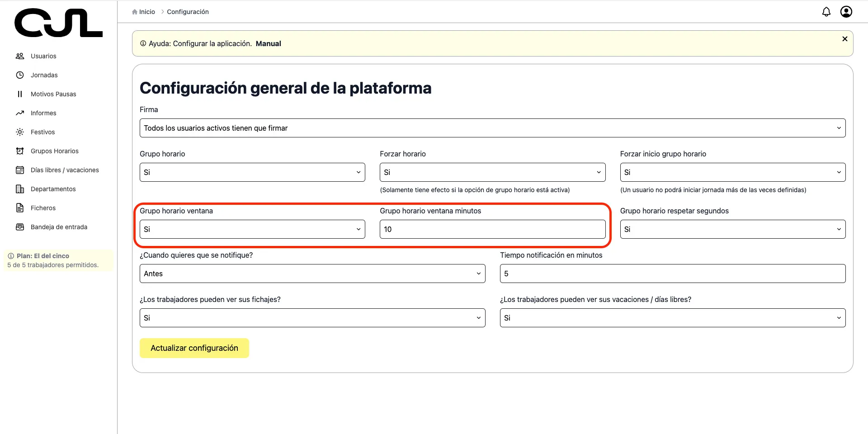Navigate to Departamentos in the sidebar
The height and width of the screenshot is (434, 868).
(53, 189)
